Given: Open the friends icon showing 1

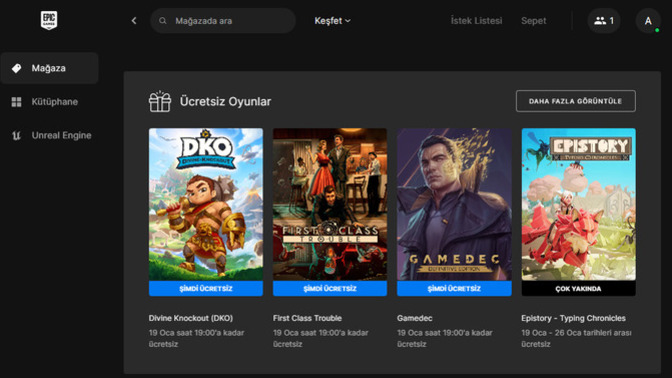Looking at the screenshot, I should pyautogui.click(x=604, y=21).
